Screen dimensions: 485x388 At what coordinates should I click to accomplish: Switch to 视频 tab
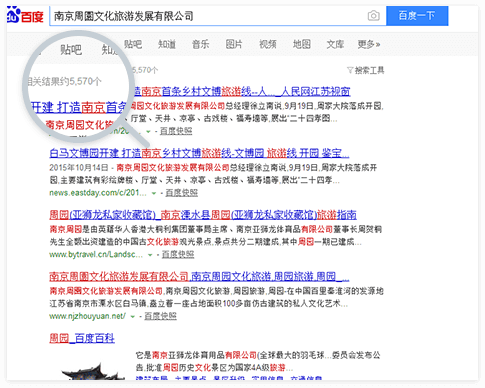[268, 44]
